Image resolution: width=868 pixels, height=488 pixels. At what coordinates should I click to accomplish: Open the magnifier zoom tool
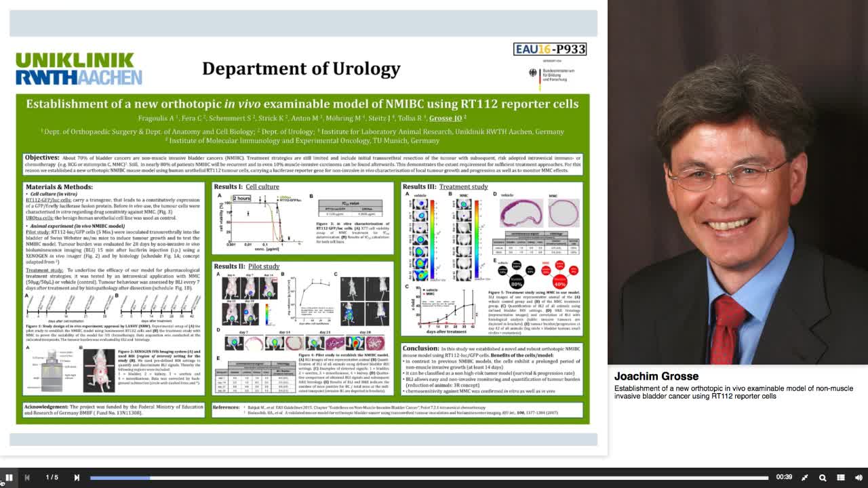822,477
